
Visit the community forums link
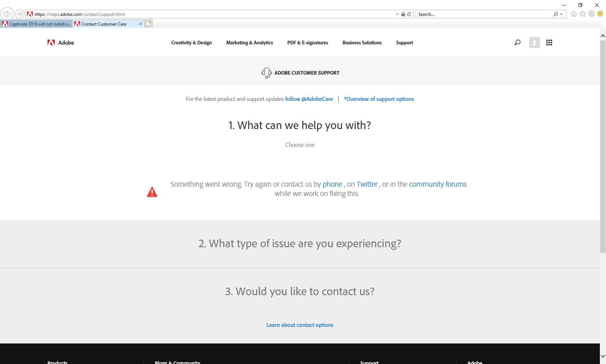[438, 184]
